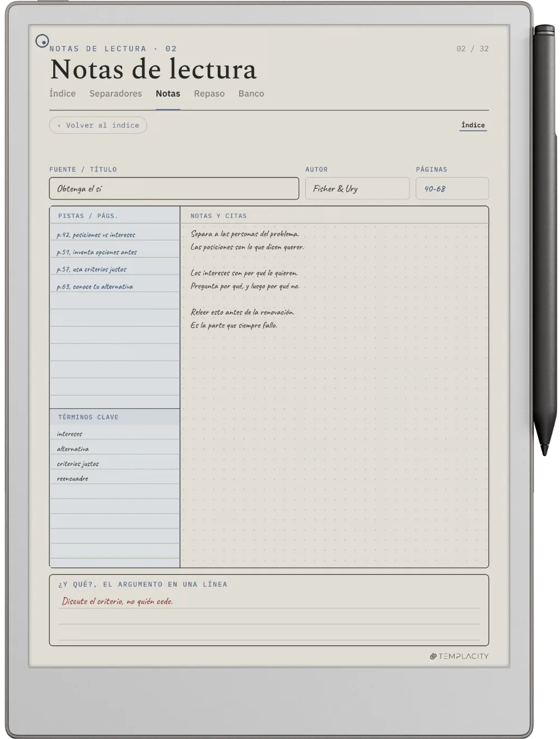
Task: Select the 'Términos clave' section header
Action: [88, 417]
